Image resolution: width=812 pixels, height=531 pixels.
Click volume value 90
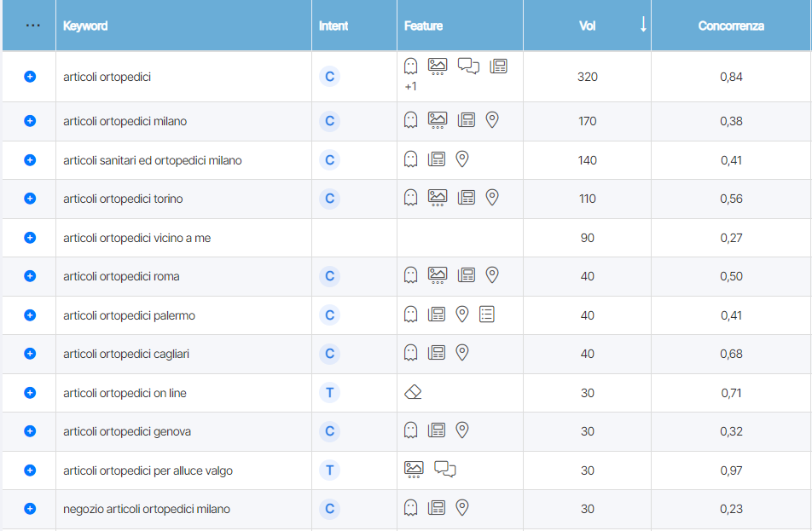click(x=587, y=238)
